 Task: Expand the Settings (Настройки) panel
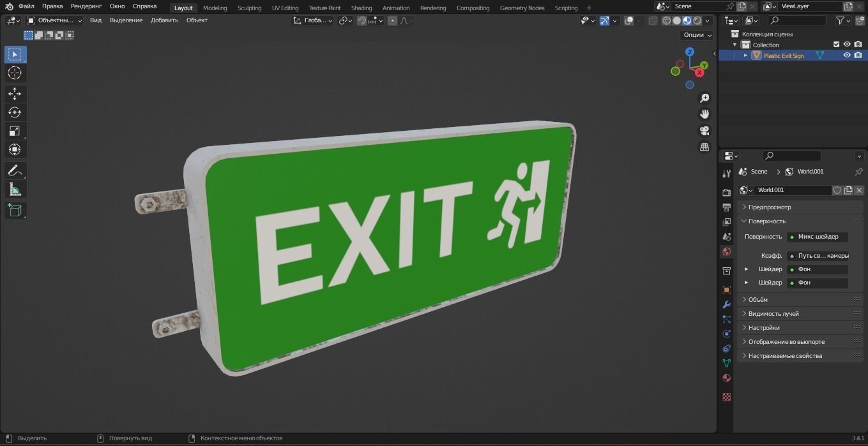(x=800, y=327)
